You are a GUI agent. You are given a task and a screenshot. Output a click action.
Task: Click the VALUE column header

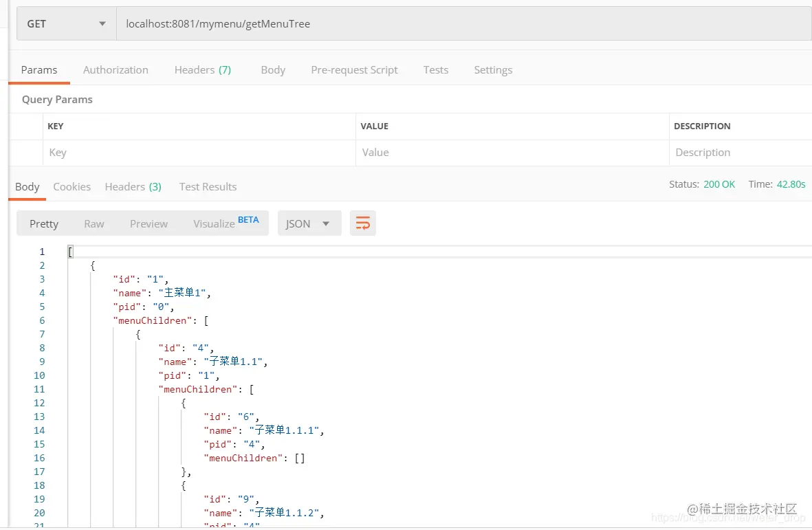[x=375, y=126]
